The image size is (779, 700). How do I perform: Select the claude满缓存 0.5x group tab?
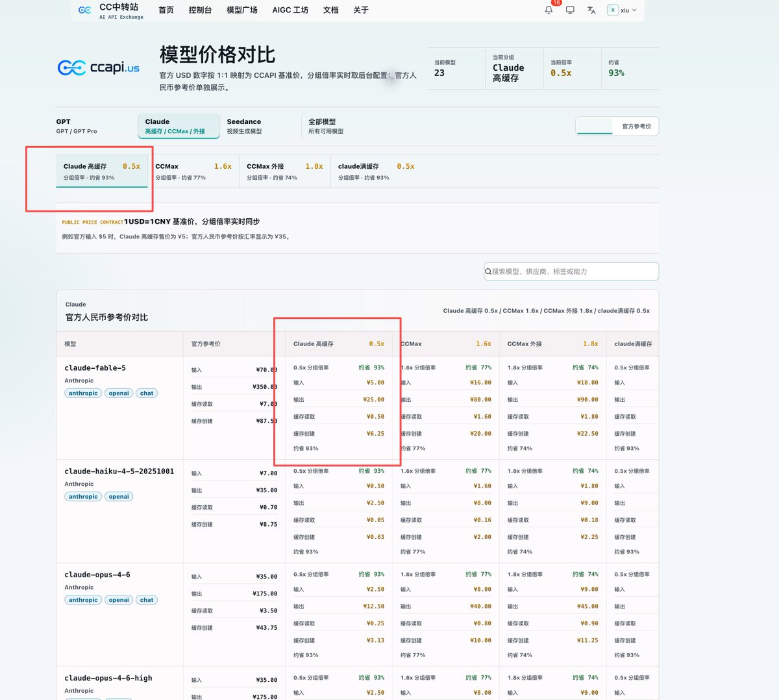[377, 171]
